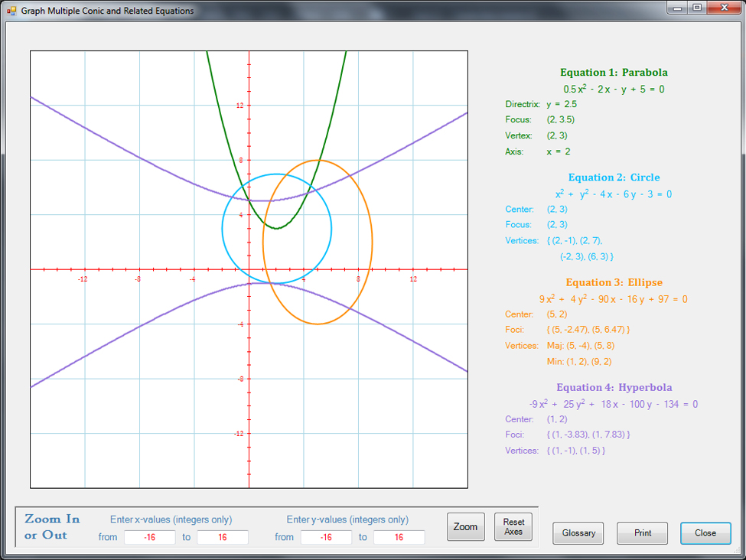Image resolution: width=746 pixels, height=560 pixels.
Task: Click the Reset Axes button
Action: [x=513, y=526]
